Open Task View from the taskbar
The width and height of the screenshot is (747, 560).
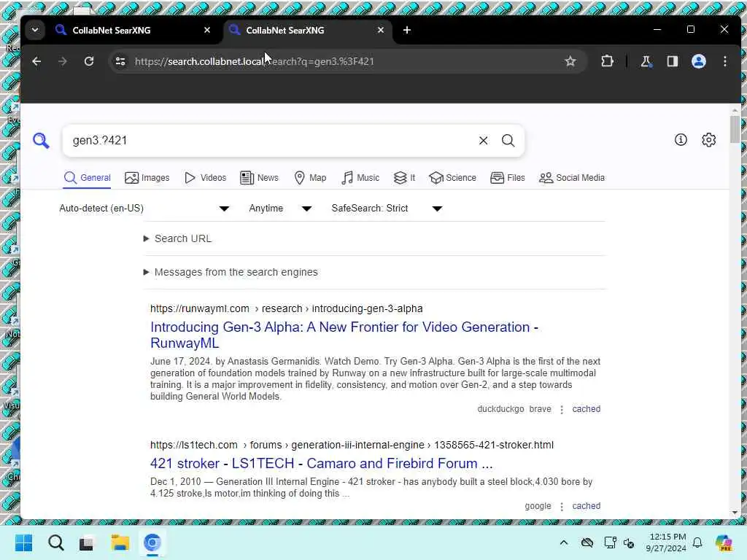click(87, 542)
